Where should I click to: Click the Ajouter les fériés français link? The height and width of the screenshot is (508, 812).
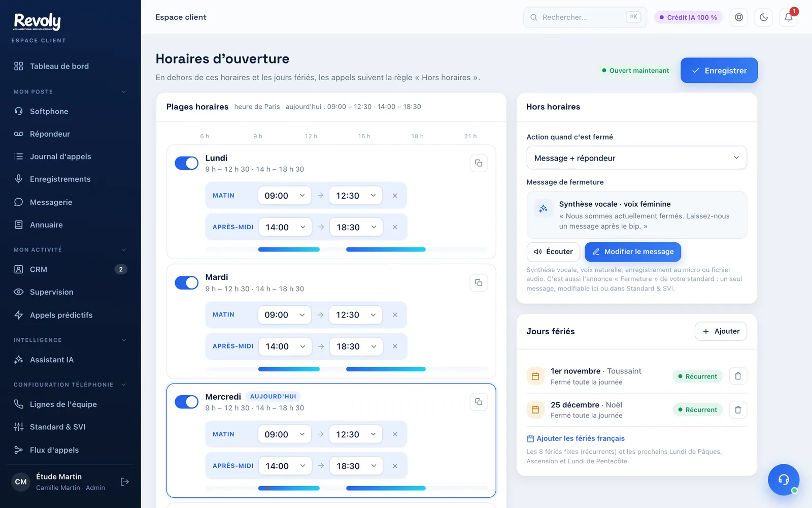[x=576, y=438]
